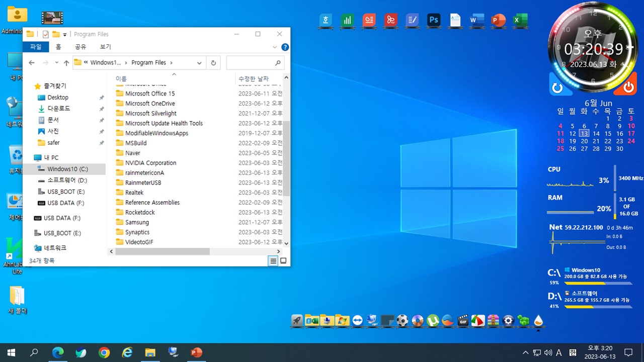This screenshot has width=644, height=362.
Task: Open the 공유 ribbon tab
Action: [80, 47]
